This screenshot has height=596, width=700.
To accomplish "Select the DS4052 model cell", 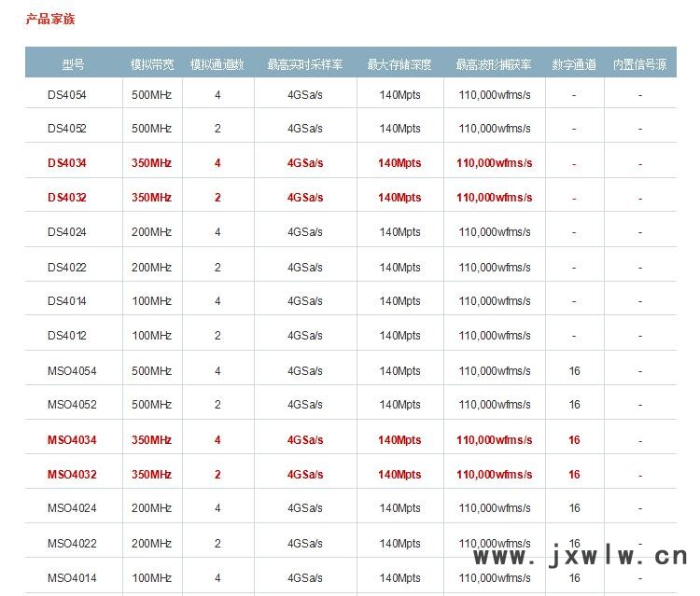I will [x=67, y=129].
